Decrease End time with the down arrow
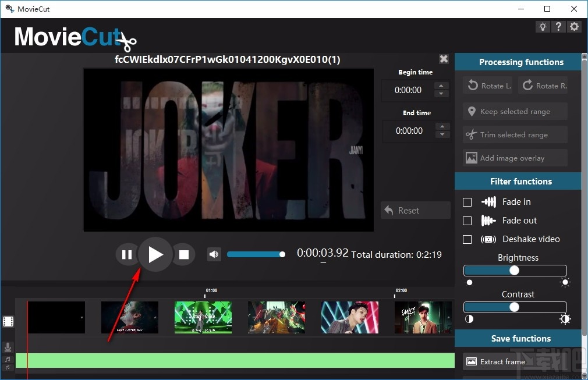 tap(442, 134)
